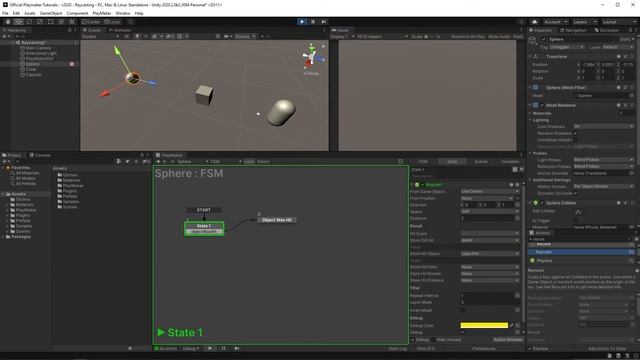Select Directional Light in the Hierarchy
Screen dimensions: 640x360
41,53
